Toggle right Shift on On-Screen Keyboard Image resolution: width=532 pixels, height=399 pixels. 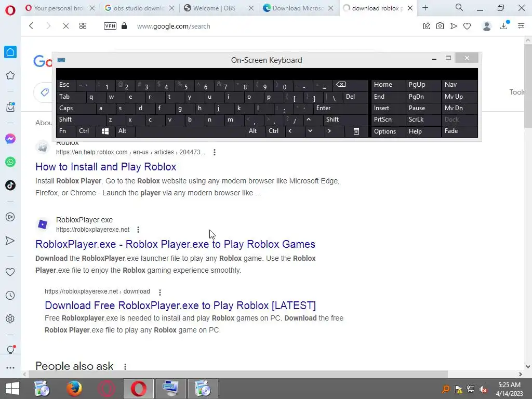345,119
